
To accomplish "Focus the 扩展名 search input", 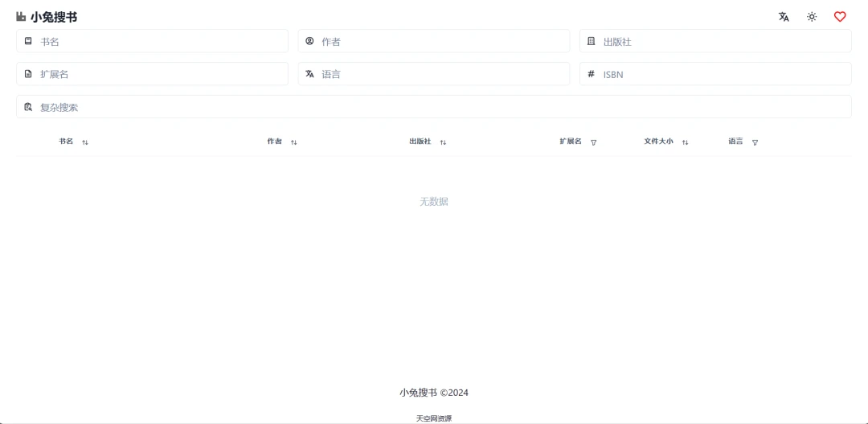I will (x=152, y=74).
